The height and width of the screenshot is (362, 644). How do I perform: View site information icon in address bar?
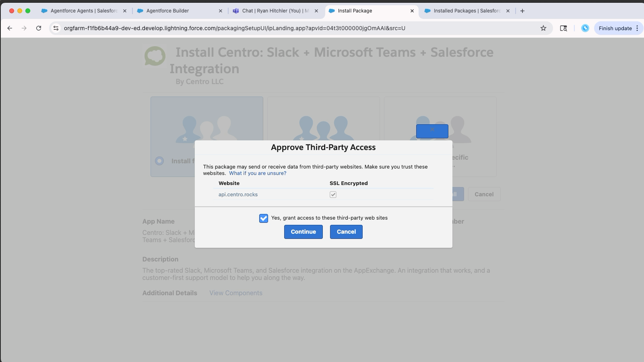pos(56,28)
